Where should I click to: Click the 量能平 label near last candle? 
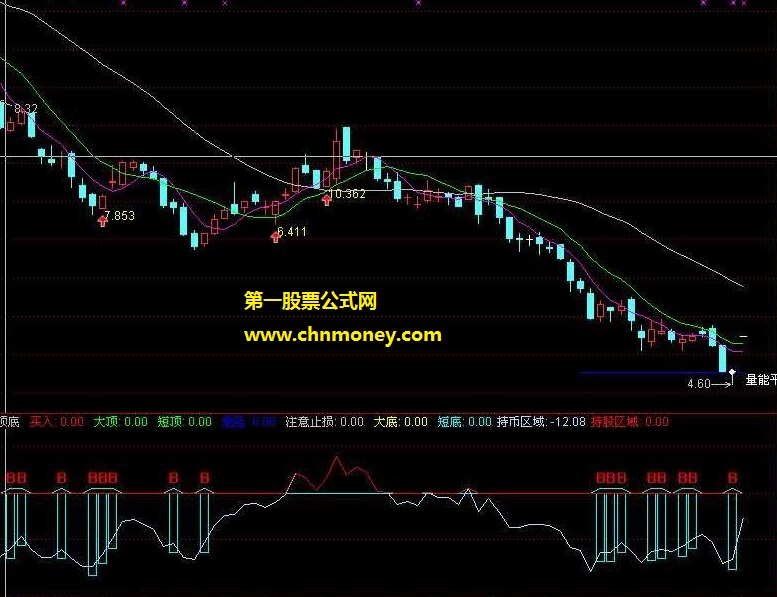(x=761, y=380)
